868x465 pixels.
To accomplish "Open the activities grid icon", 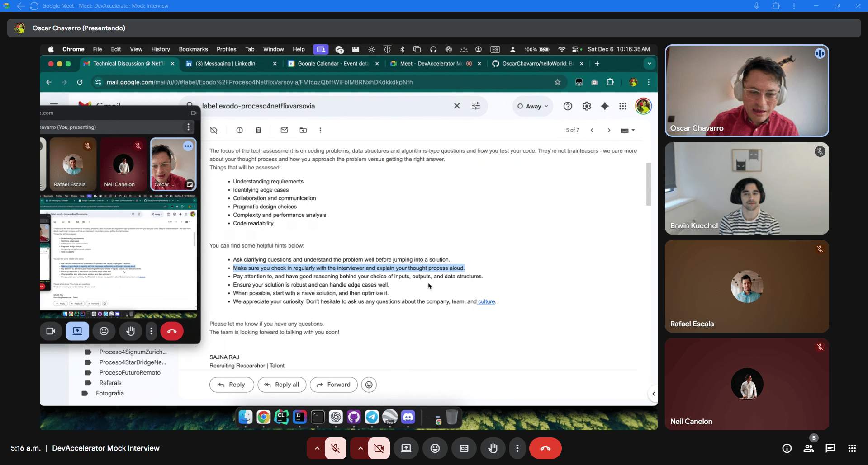I will [852, 448].
